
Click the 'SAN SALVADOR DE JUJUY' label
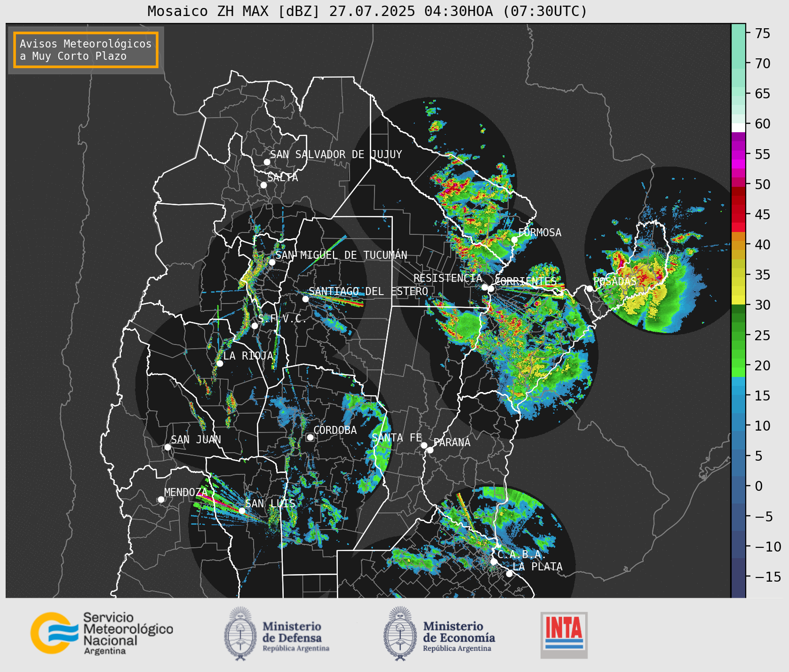tap(336, 154)
